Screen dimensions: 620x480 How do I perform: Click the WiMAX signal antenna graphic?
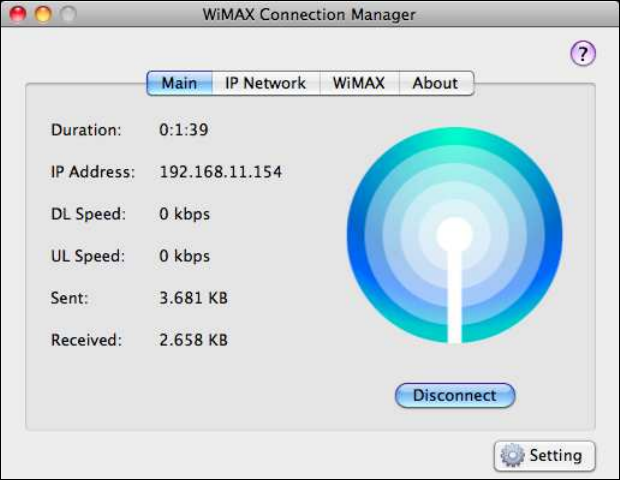pos(454,235)
